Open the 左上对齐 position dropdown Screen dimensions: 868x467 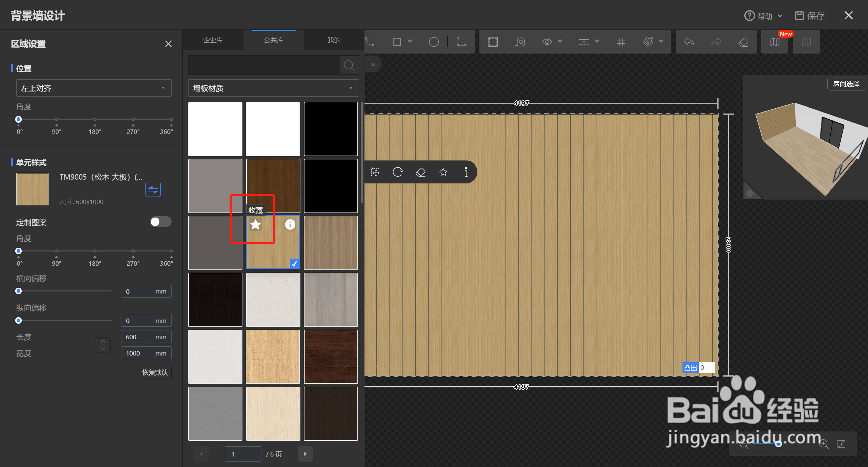(94, 88)
